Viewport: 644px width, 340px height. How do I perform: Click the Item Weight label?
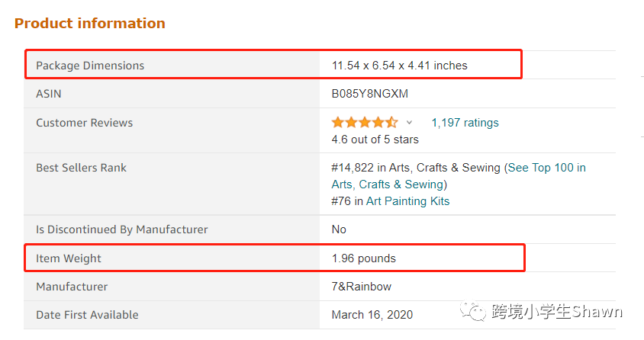pyautogui.click(x=68, y=258)
